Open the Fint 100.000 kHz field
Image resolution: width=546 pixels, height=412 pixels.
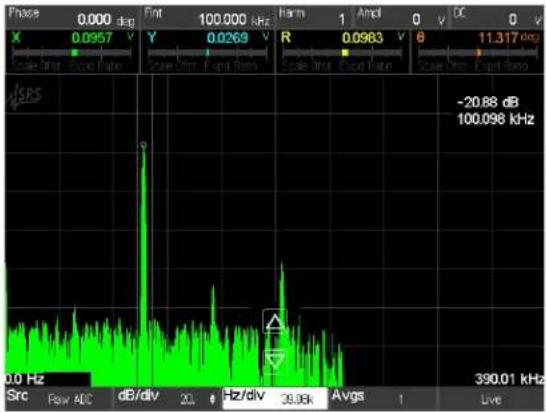(x=208, y=18)
